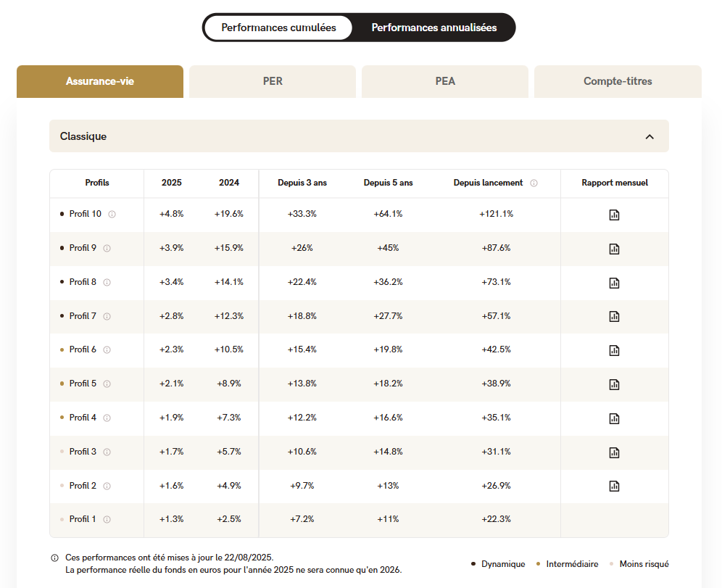Select the Assurance-vie tab

[x=100, y=81]
